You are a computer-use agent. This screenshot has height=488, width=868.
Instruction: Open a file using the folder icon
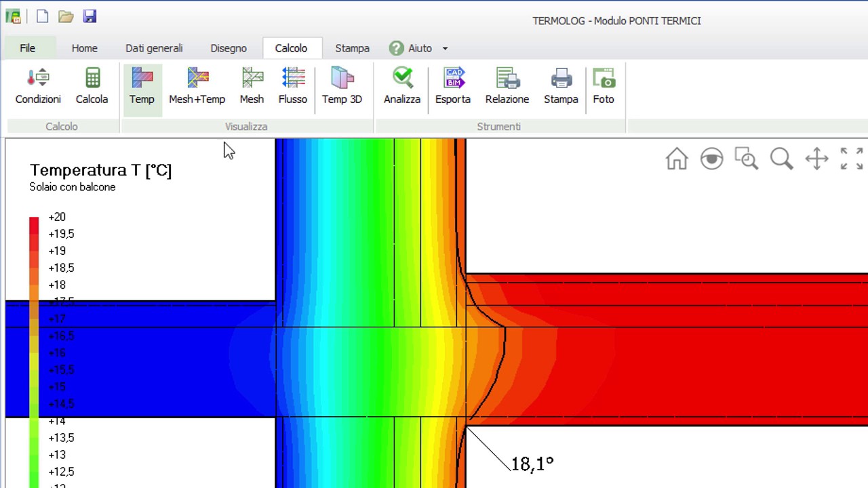66,16
